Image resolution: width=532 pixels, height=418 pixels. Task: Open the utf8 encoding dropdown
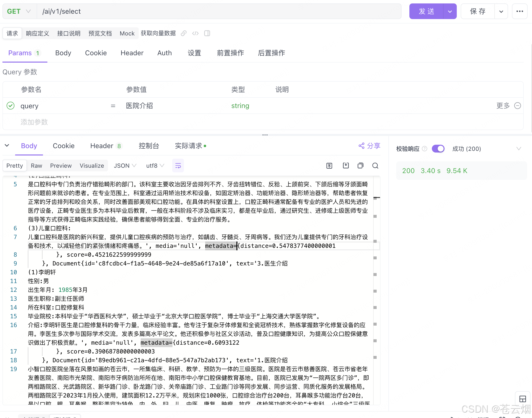(155, 166)
